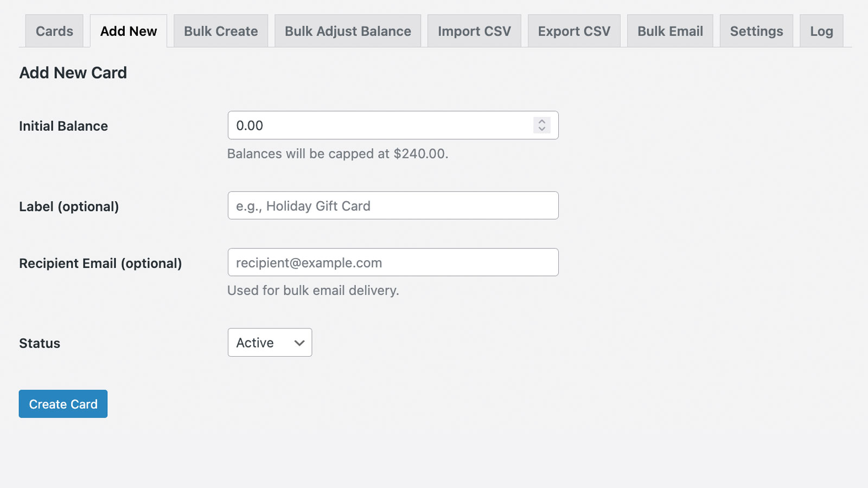The height and width of the screenshot is (488, 868).
Task: Click the Initial Balance input field
Action: [380, 125]
